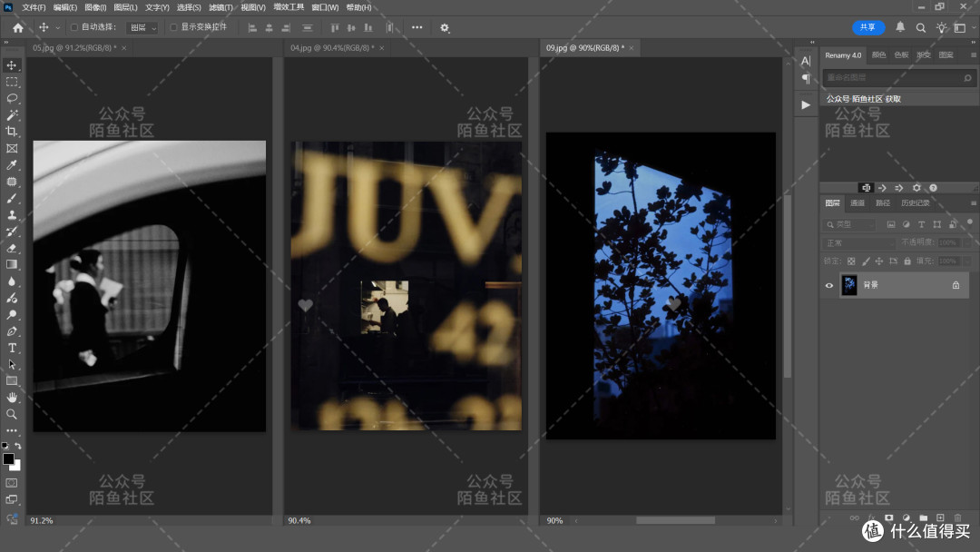Open the Renamy panel flyout menu
Viewport: 980px width, 552px height.
pyautogui.click(x=973, y=55)
